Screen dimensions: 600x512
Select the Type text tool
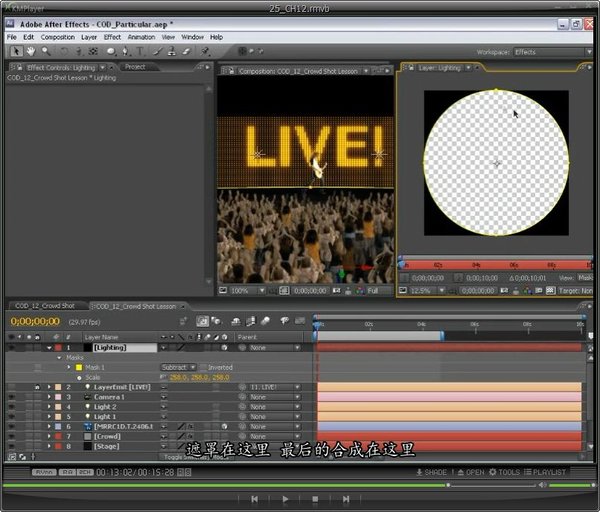(139, 51)
